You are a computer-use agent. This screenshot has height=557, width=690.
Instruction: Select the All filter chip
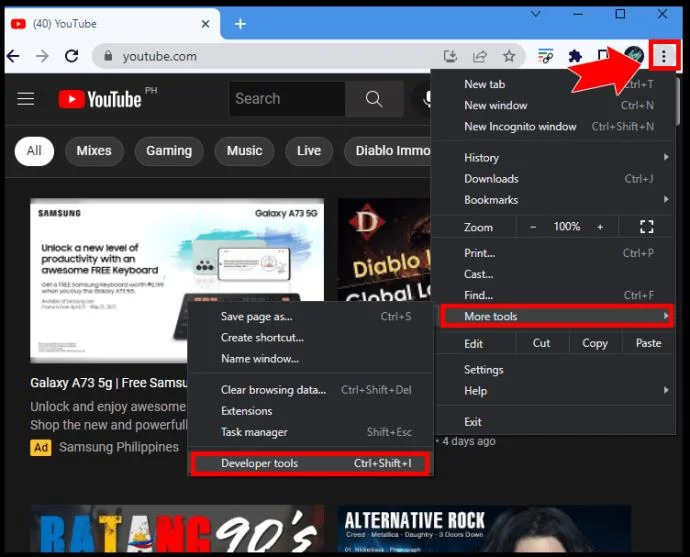(34, 151)
